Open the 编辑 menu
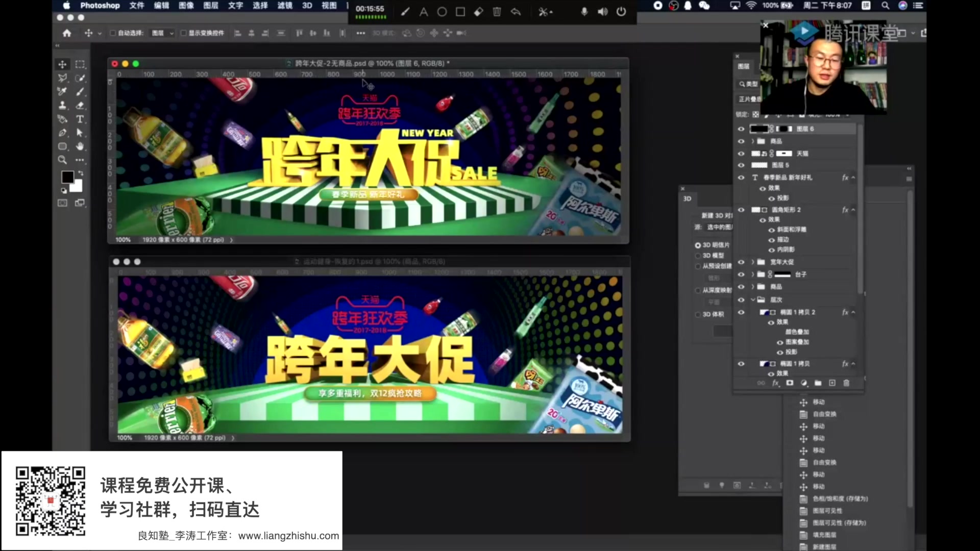Viewport: 980px width, 551px height. point(161,6)
